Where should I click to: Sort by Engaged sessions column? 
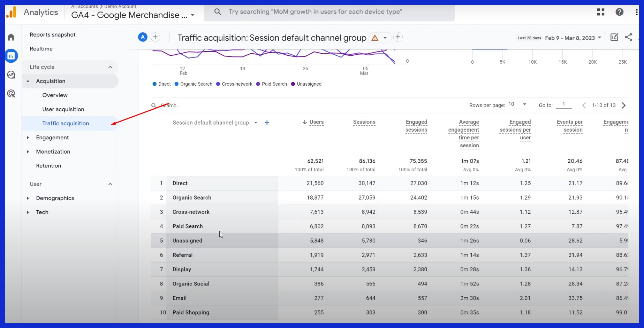pos(416,126)
